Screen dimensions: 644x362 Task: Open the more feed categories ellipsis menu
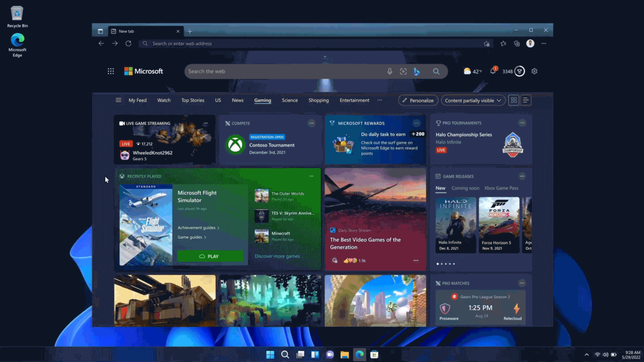380,100
